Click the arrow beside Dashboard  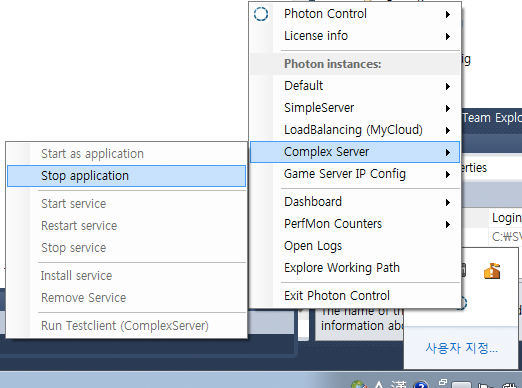[x=448, y=202]
